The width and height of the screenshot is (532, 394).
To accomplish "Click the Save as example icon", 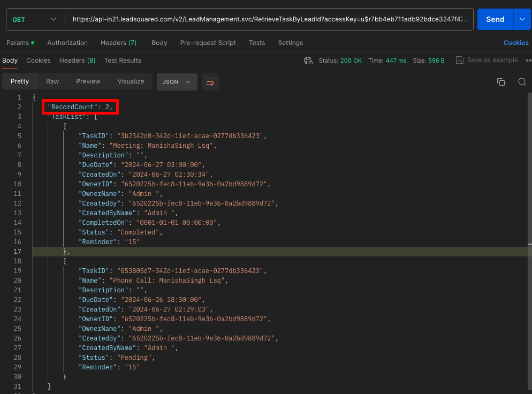I will [x=460, y=60].
